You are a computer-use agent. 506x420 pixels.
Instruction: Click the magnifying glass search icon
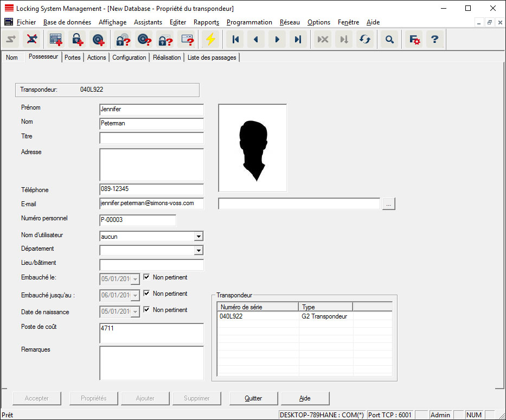click(389, 40)
